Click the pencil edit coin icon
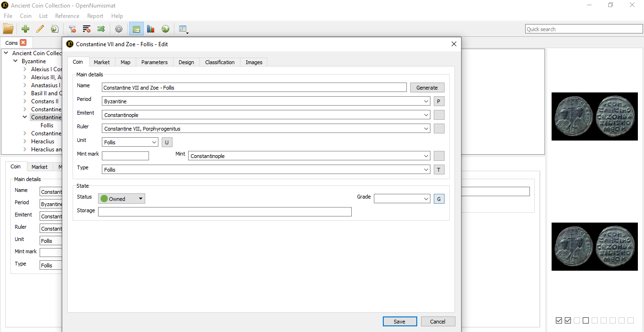644x332 pixels. 40,29
